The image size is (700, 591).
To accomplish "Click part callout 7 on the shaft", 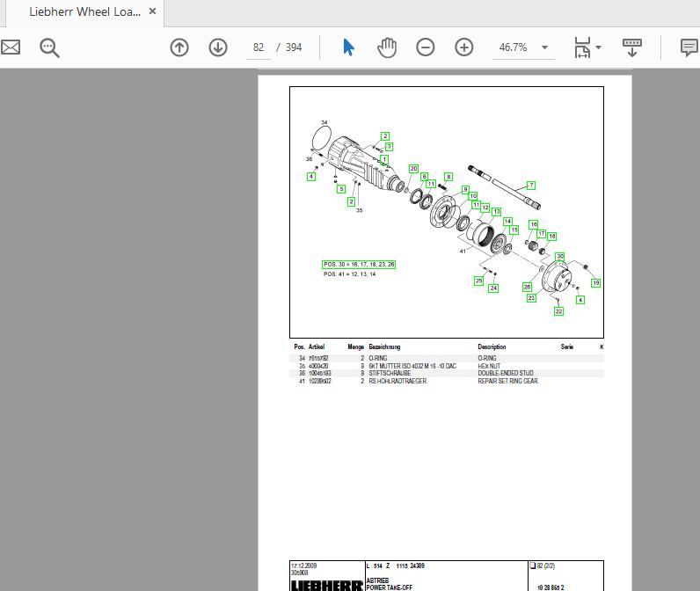I will pyautogui.click(x=531, y=186).
